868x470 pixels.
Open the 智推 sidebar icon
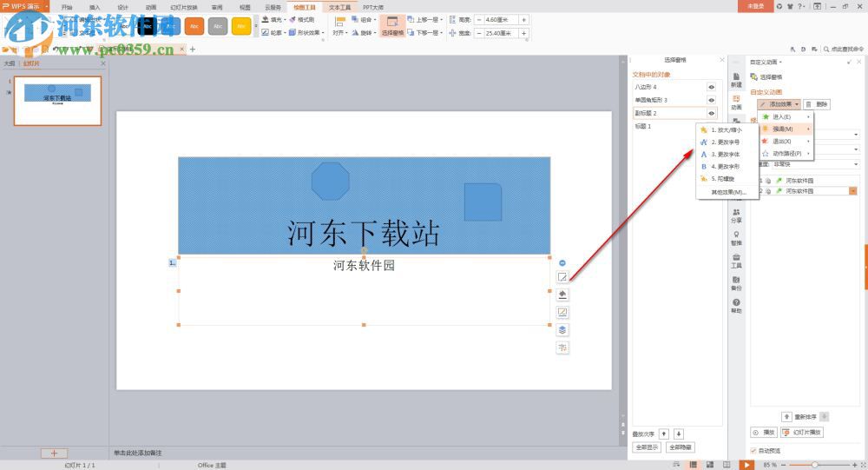pyautogui.click(x=736, y=238)
